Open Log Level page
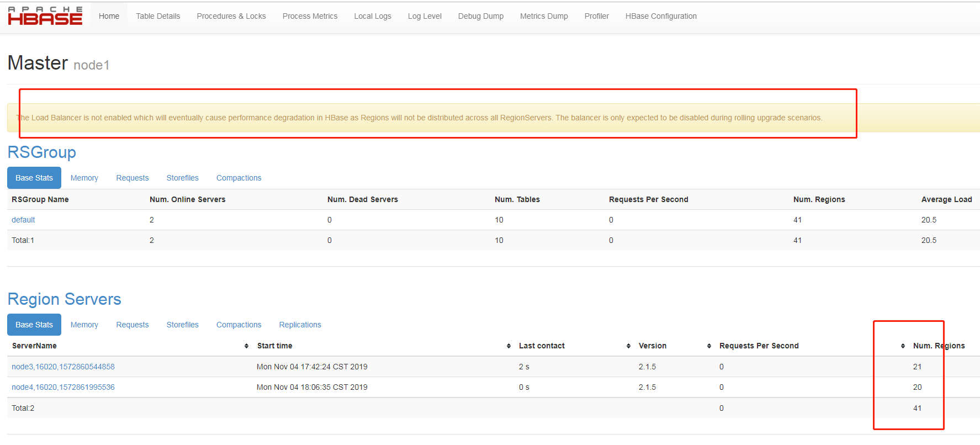The image size is (980, 445). coord(425,17)
